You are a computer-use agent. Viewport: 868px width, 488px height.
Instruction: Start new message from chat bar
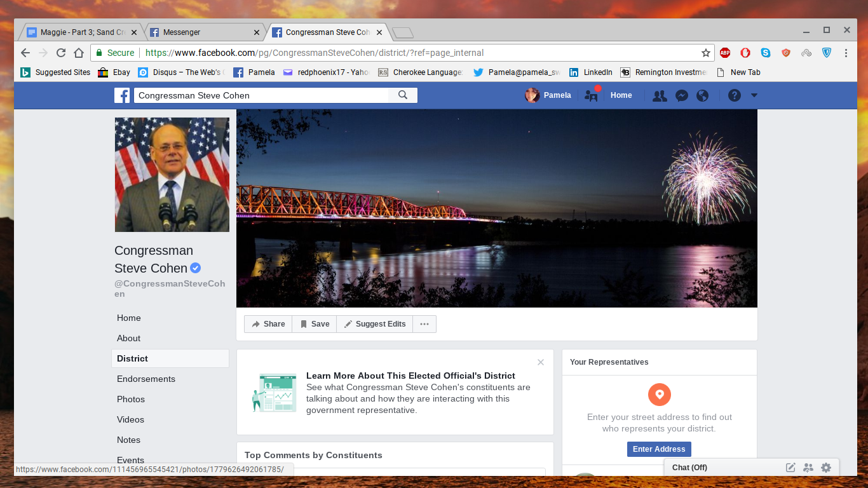coord(790,468)
